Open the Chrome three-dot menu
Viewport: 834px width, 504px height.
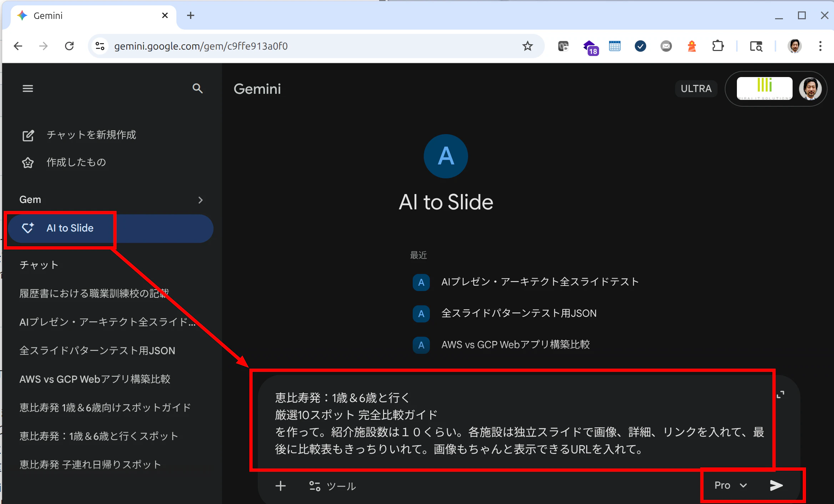820,46
